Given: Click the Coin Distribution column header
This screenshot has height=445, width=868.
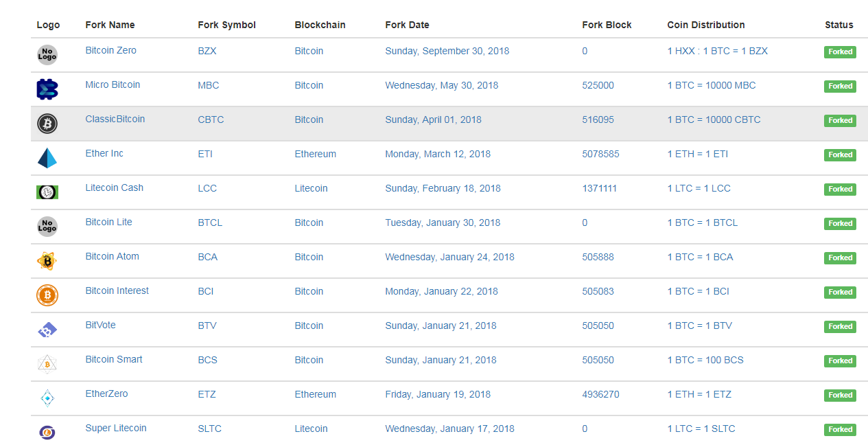Looking at the screenshot, I should [x=705, y=25].
